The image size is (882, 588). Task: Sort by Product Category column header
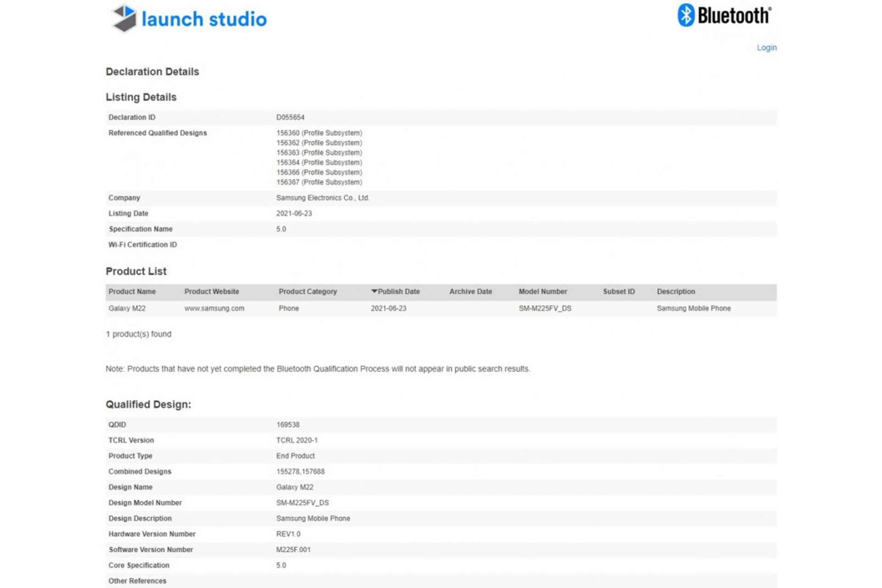307,292
